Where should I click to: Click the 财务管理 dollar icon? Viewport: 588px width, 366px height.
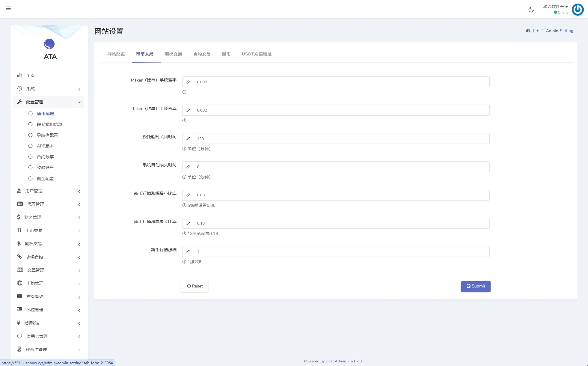pos(19,217)
